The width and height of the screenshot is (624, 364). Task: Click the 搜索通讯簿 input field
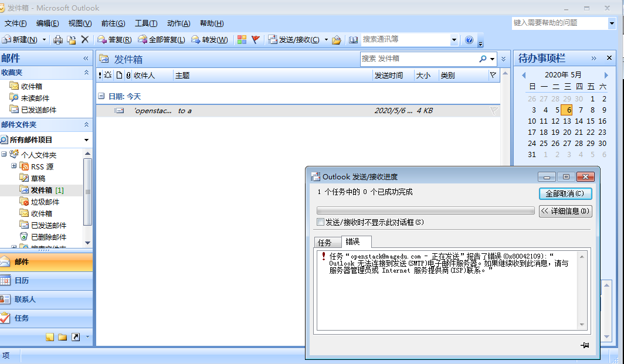pos(405,40)
